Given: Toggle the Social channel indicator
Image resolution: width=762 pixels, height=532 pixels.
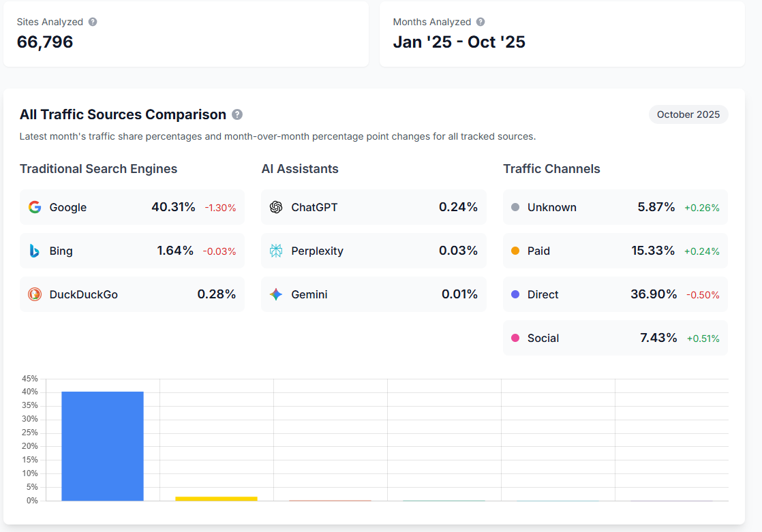Looking at the screenshot, I should (x=514, y=338).
